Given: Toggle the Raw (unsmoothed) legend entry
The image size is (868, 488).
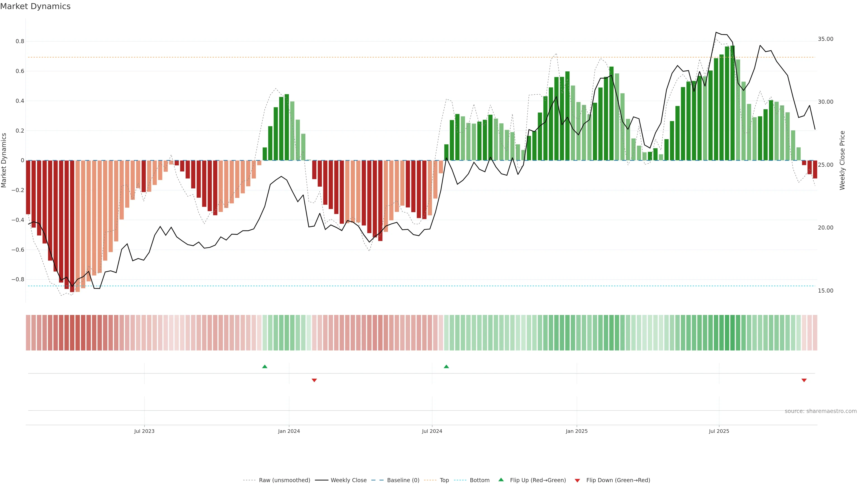Looking at the screenshot, I should tap(284, 480).
